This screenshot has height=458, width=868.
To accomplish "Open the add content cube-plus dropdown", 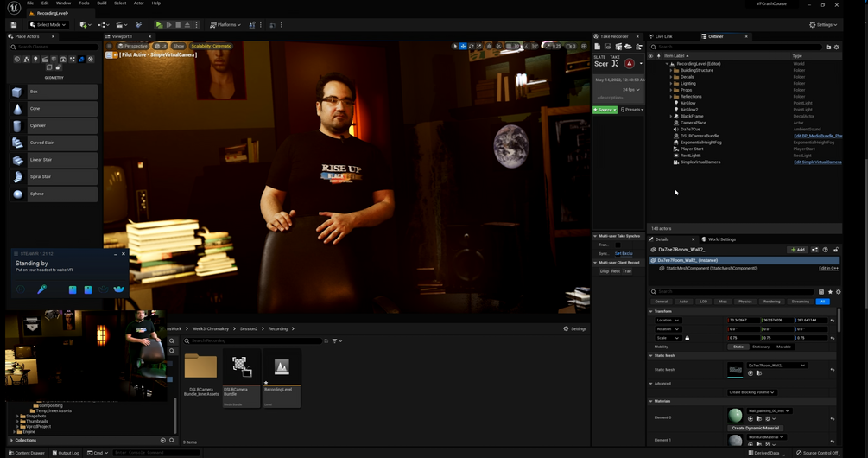I will (85, 25).
